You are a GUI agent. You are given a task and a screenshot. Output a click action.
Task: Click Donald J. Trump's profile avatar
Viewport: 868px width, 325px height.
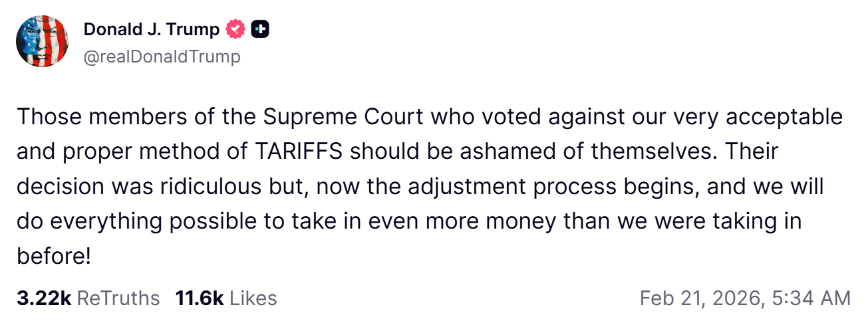pyautogui.click(x=42, y=41)
